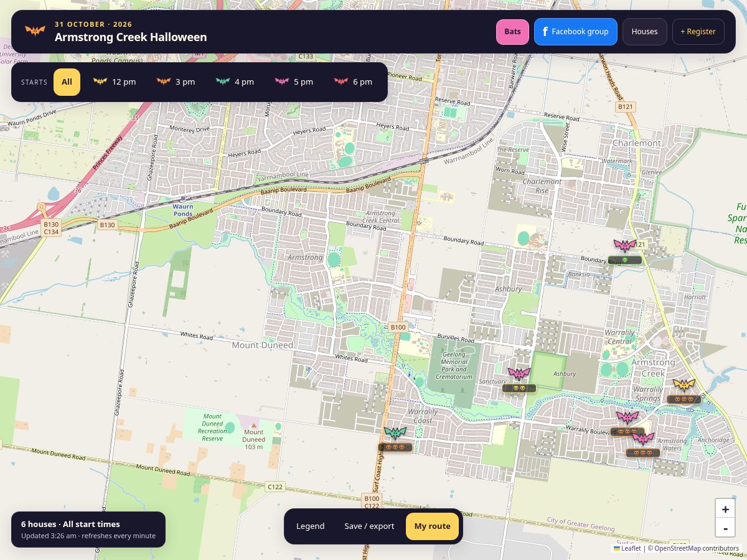Open Save / export options

coord(369,526)
